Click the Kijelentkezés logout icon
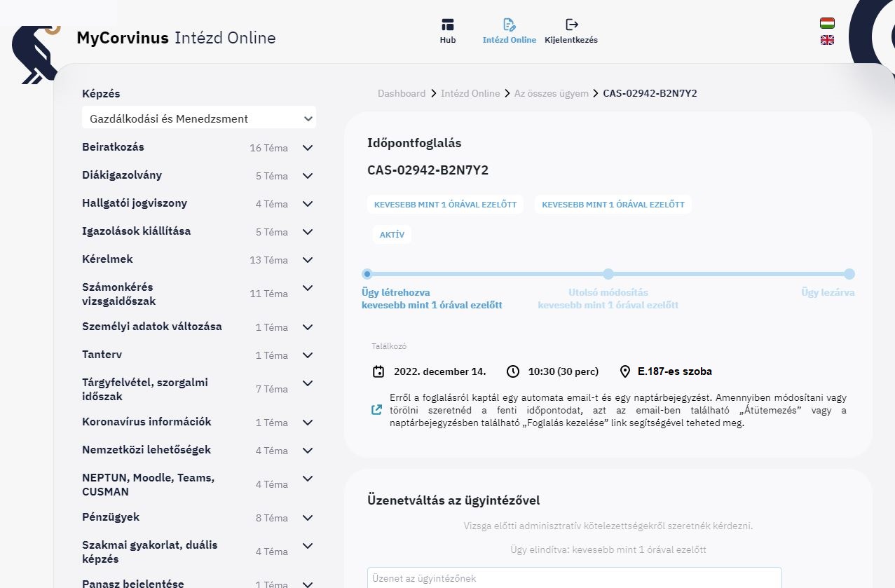The height and width of the screenshot is (588, 895). [571, 25]
